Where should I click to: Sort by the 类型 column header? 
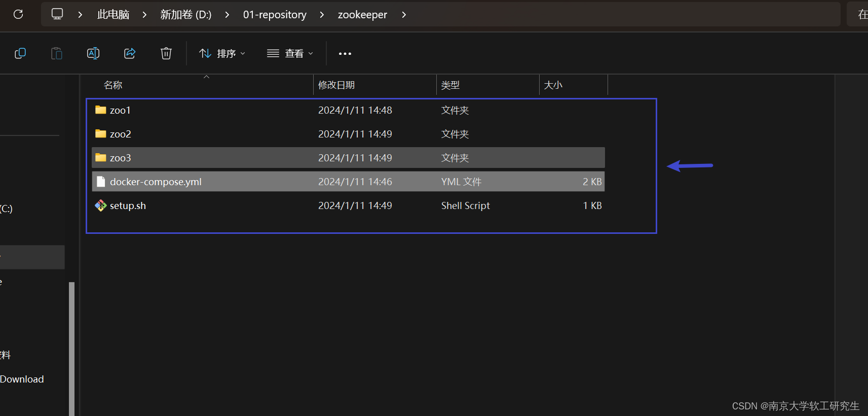click(450, 85)
